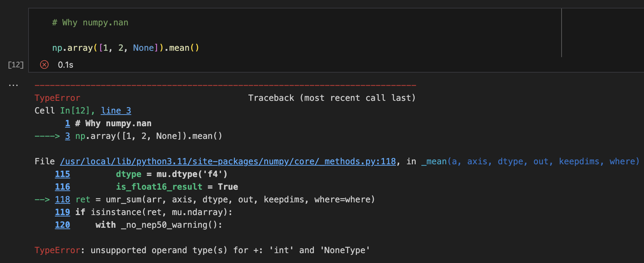Screen dimensions: 644x263
Task: Click the red TypeError heading text
Action: coord(57,98)
